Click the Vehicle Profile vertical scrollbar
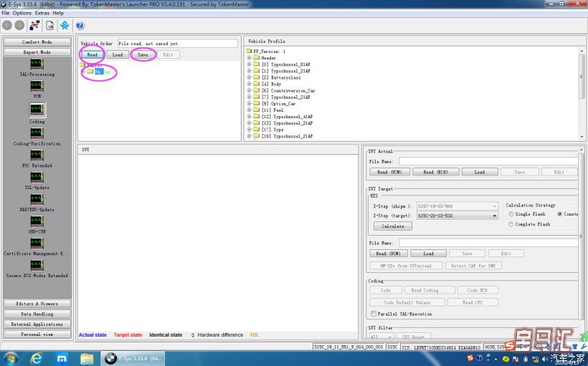Image resolution: width=588 pixels, height=366 pixels. tap(582, 94)
